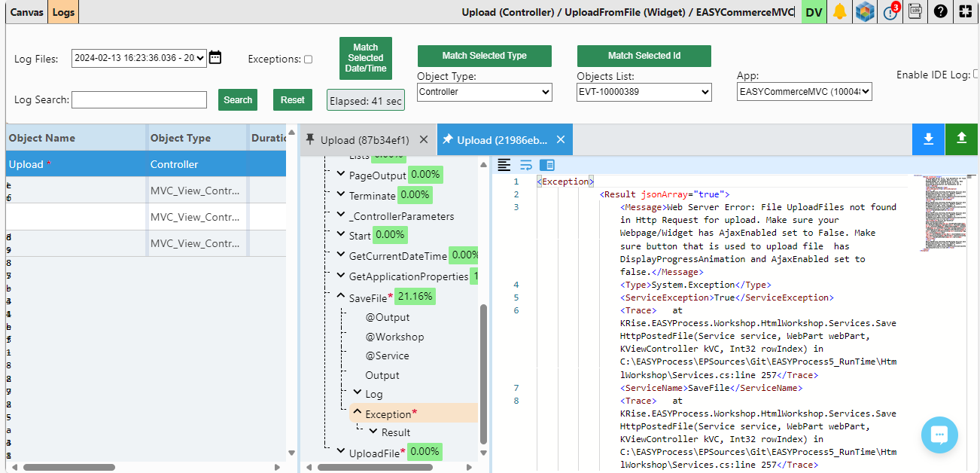
Task: Click pin icon on Upload (21986eb...) tab
Action: (x=447, y=140)
